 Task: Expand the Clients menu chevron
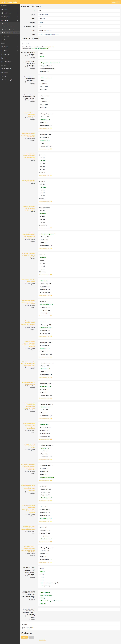[18, 47]
